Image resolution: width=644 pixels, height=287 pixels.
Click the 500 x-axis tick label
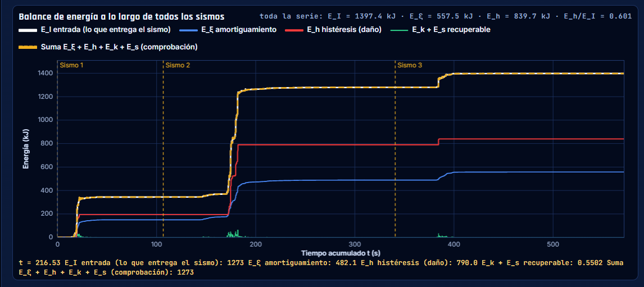click(552, 244)
